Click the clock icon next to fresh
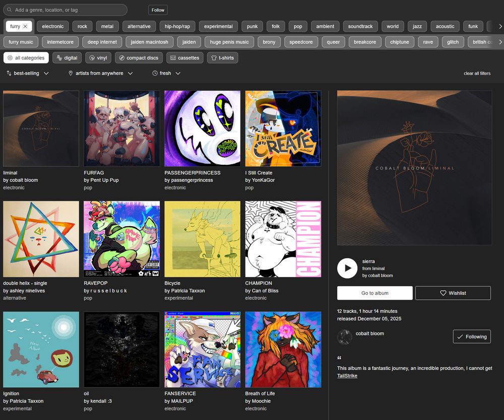Image resolution: width=504 pixels, height=420 pixels. coord(155,73)
